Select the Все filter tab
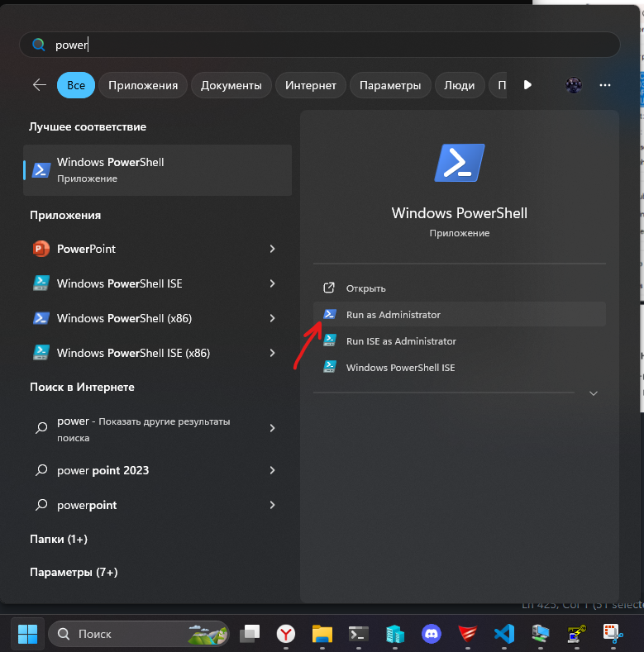644x652 pixels. click(76, 85)
